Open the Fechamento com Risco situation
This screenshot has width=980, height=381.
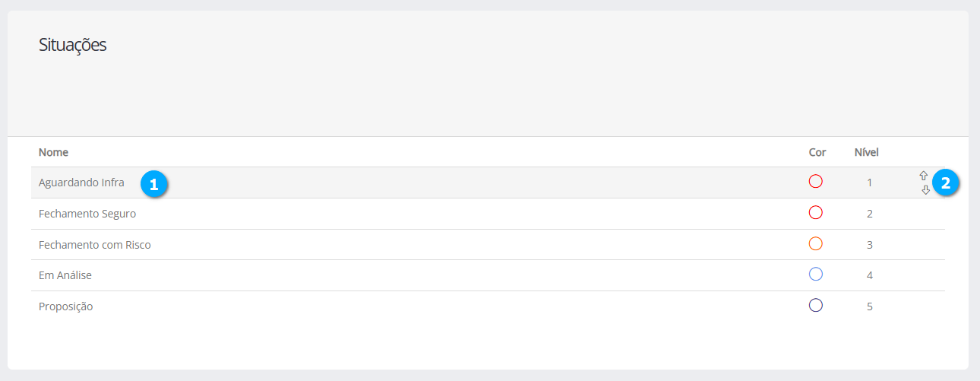tap(95, 245)
